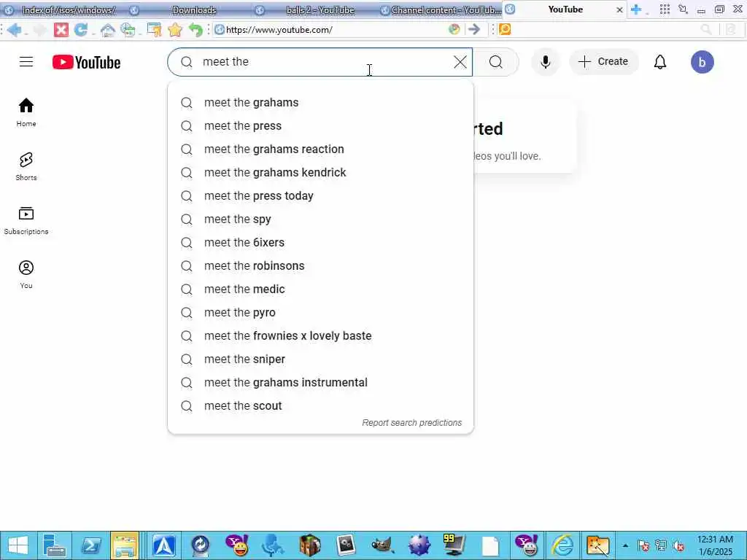Close the active YouTube tab
The width and height of the screenshot is (747, 560).
pos(619,9)
